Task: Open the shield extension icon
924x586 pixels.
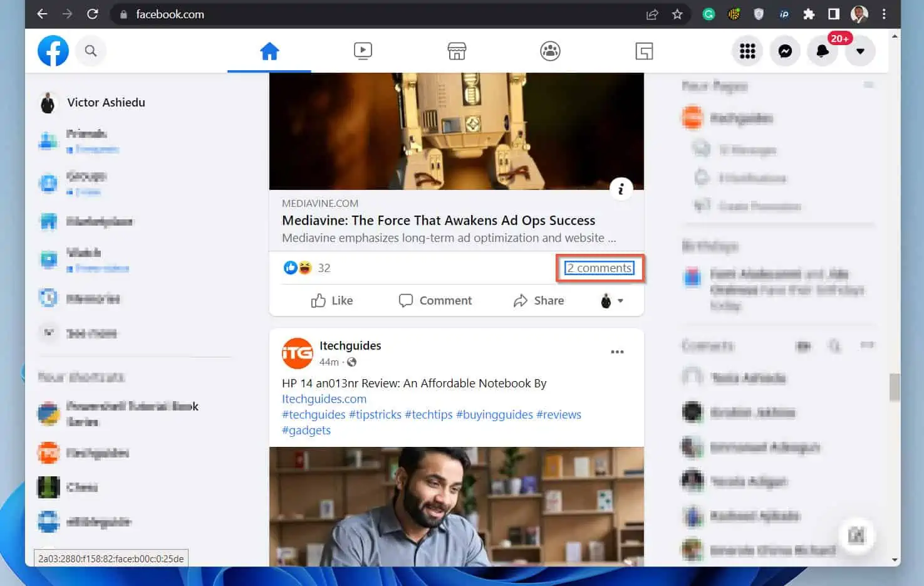Action: pos(759,14)
